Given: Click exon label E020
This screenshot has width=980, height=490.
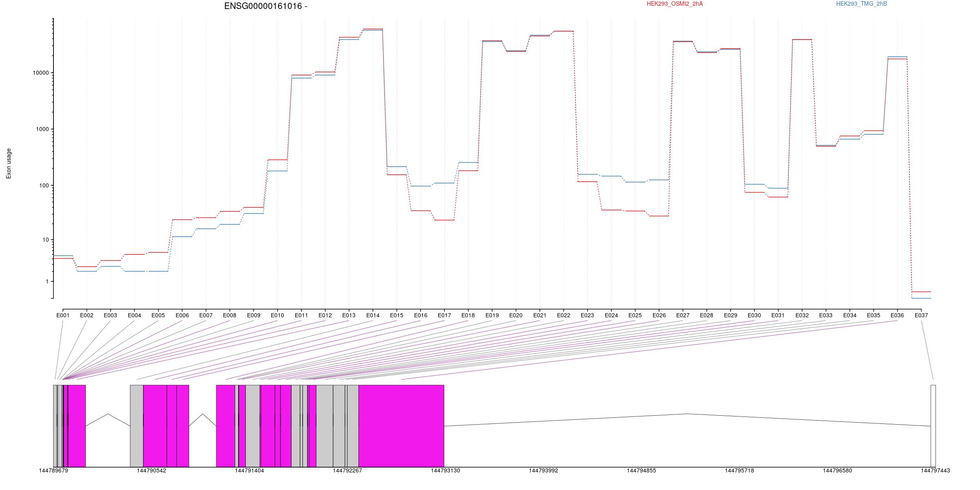Looking at the screenshot, I should (x=516, y=315).
